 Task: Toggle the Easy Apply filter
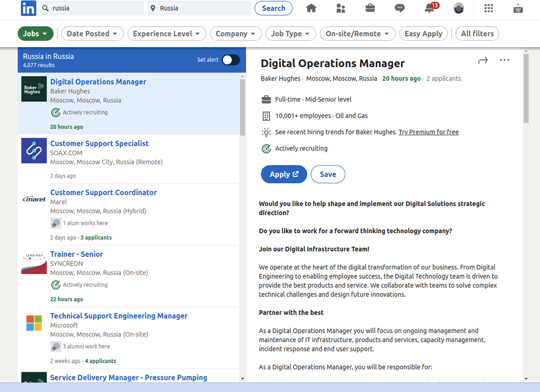pyautogui.click(x=423, y=34)
